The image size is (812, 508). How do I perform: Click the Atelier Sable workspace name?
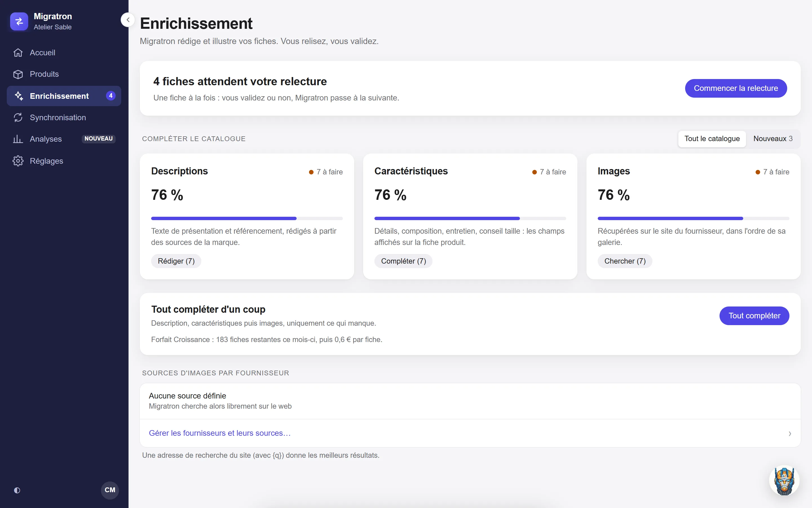pyautogui.click(x=53, y=27)
